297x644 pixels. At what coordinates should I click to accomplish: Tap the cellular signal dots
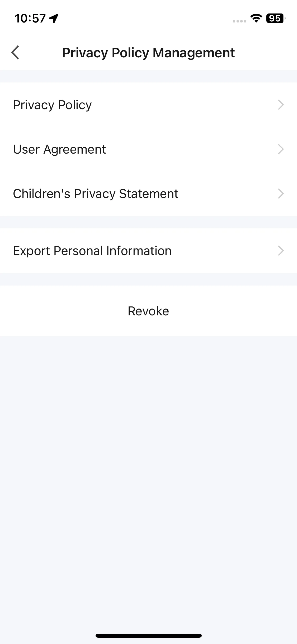[239, 21]
